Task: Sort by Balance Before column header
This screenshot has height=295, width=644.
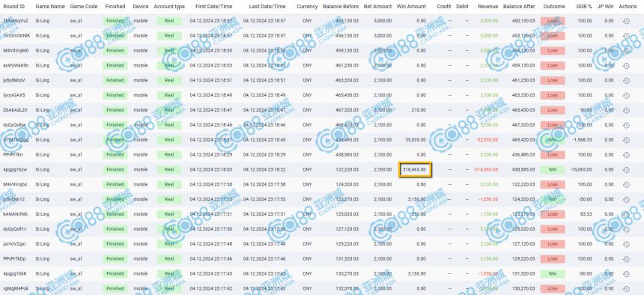Action: [x=341, y=7]
